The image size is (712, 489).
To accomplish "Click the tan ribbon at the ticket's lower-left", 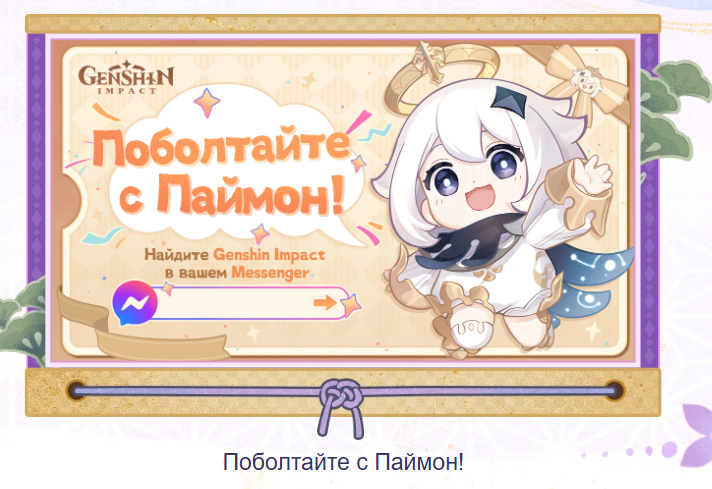I will tap(136, 331).
